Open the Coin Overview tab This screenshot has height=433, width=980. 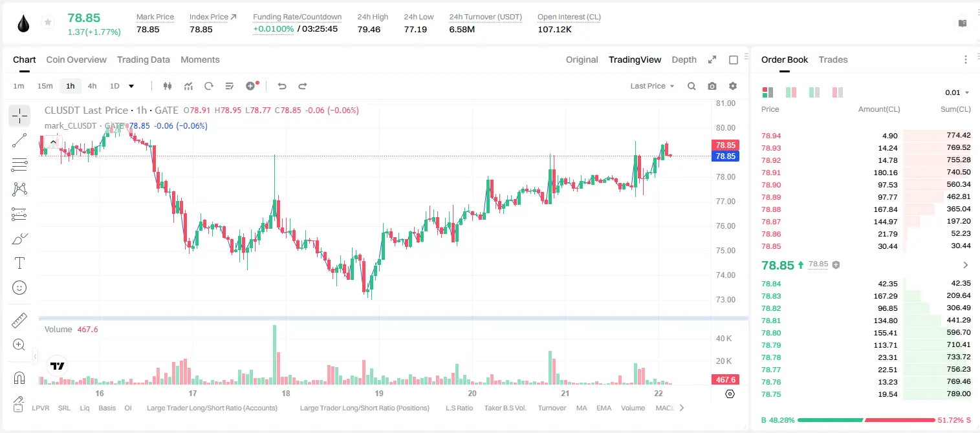[76, 59]
